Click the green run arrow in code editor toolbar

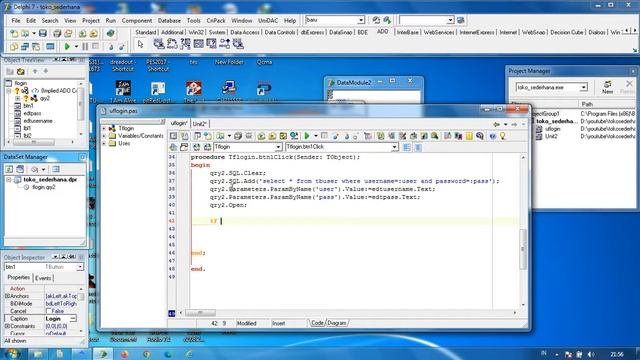click(307, 136)
